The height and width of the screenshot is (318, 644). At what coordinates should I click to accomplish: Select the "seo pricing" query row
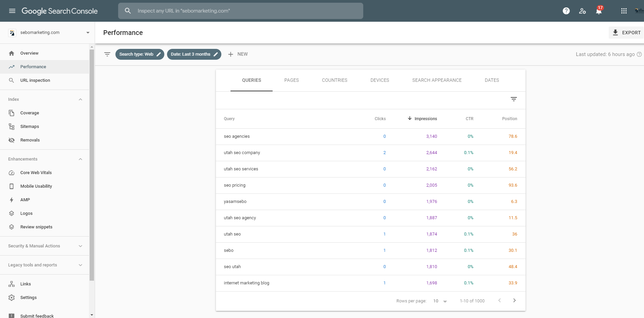click(x=371, y=185)
